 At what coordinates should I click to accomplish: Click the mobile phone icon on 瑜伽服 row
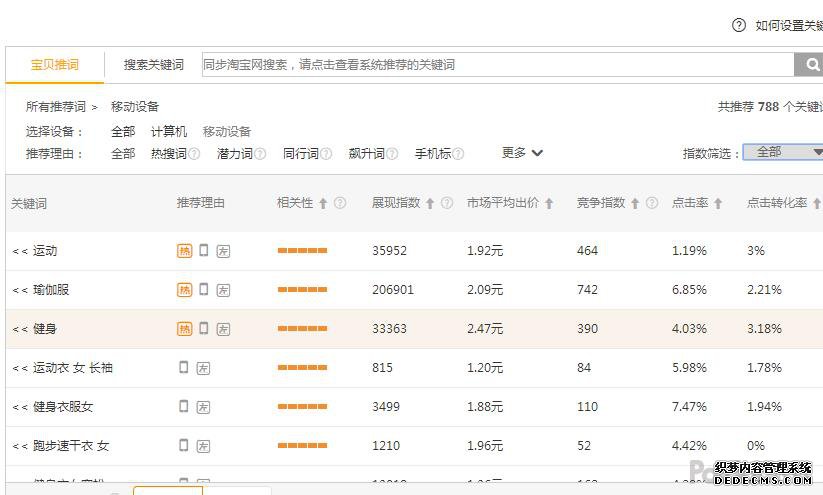(x=204, y=289)
